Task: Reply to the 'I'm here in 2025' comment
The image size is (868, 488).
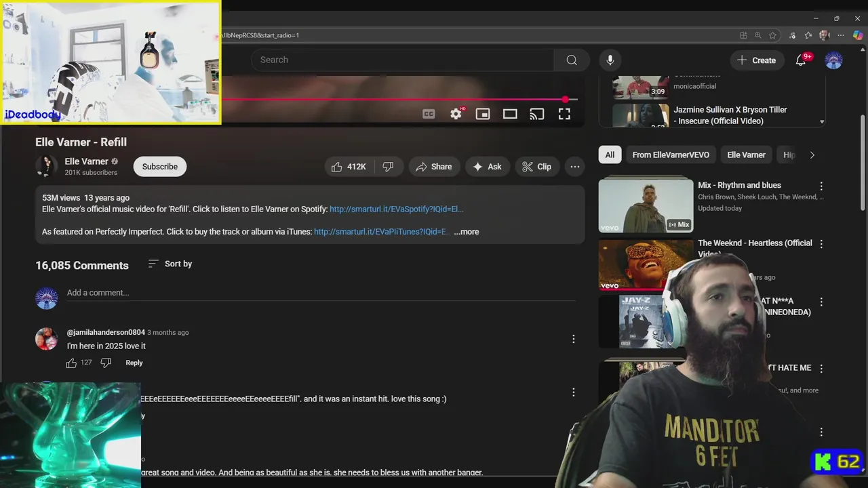Action: 134,363
